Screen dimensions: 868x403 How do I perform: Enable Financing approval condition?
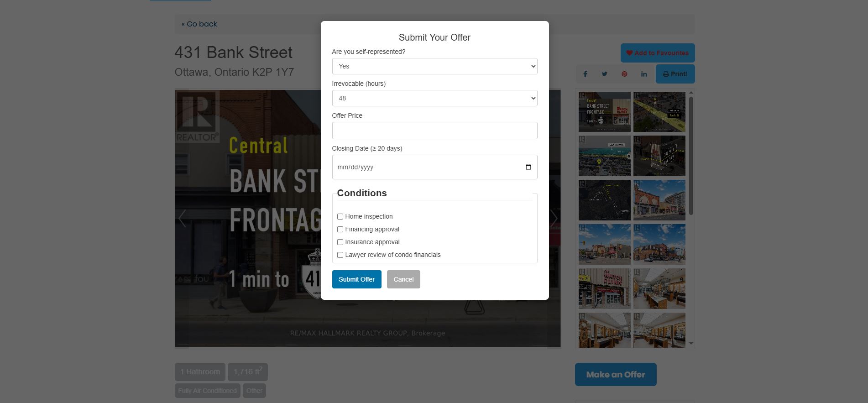340,229
